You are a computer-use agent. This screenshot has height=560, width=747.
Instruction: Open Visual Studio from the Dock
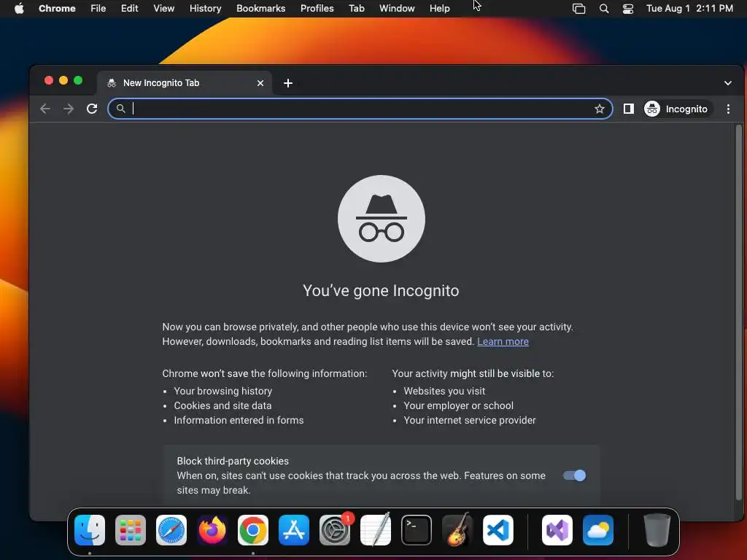[557, 530]
